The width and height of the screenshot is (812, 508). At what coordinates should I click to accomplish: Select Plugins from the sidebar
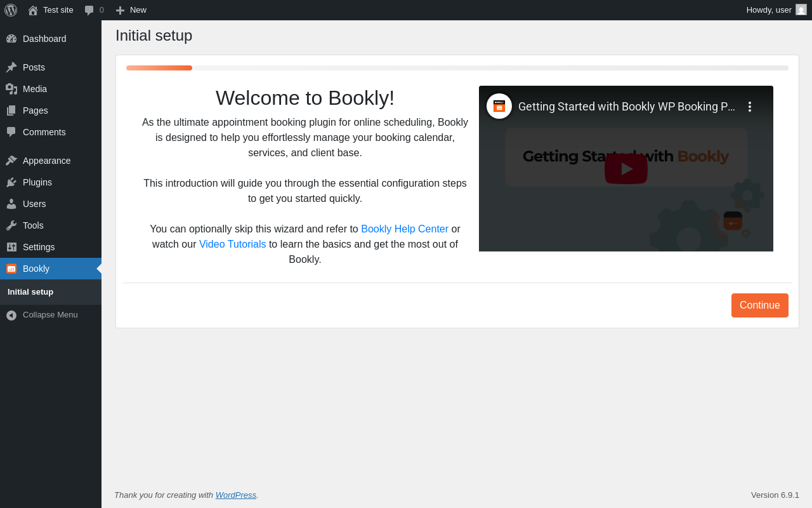[51, 182]
